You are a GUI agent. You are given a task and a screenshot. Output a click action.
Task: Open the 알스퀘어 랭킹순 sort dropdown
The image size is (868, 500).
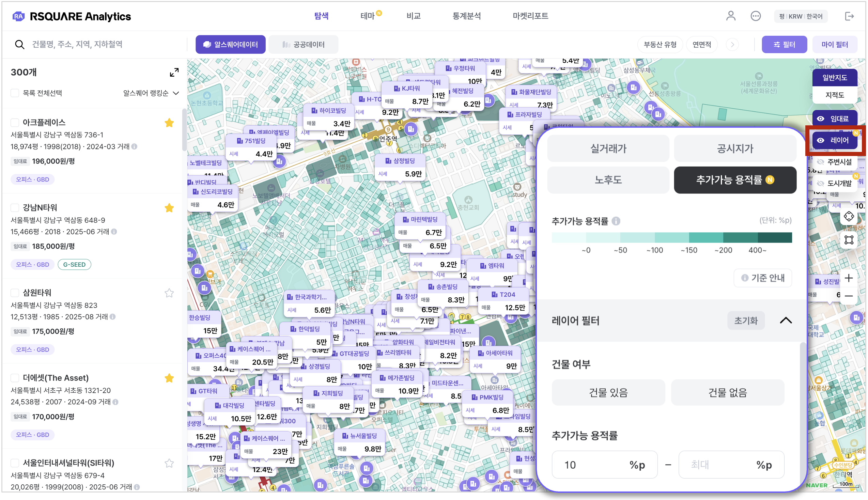coord(151,93)
